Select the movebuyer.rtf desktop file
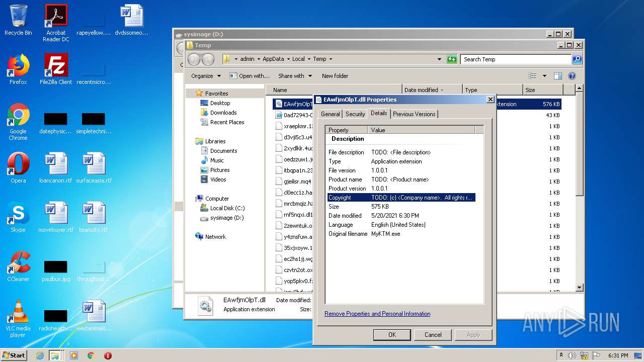This screenshot has height=362, width=644. (56, 217)
